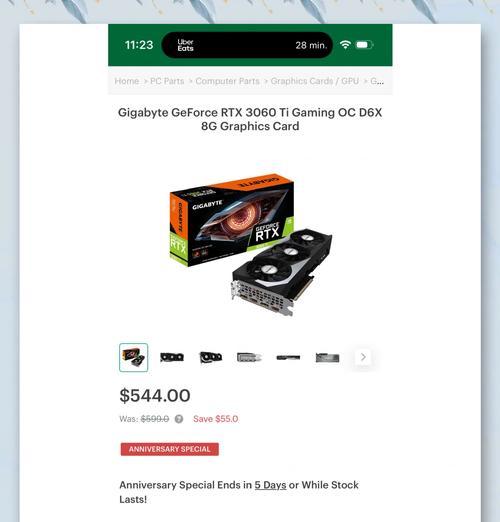Click the help icon next to Was price
Screen dimensions: 500x522
(179, 419)
